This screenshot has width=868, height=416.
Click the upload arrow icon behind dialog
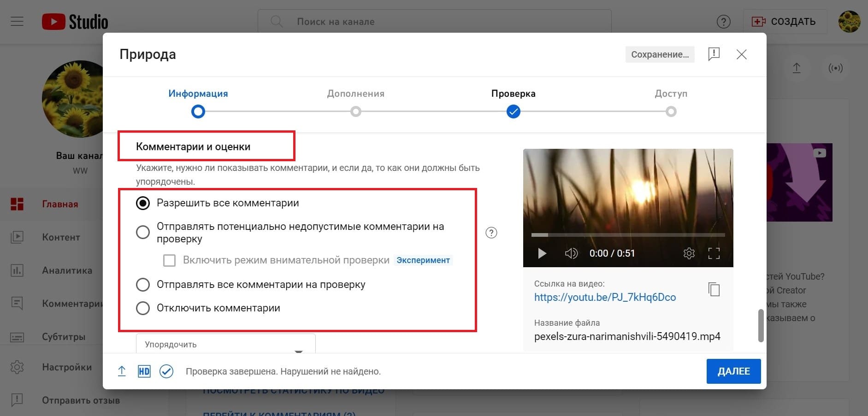(796, 68)
